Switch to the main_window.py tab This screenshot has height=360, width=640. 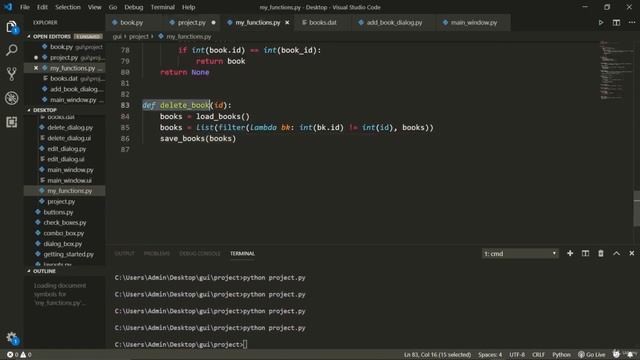tap(474, 22)
